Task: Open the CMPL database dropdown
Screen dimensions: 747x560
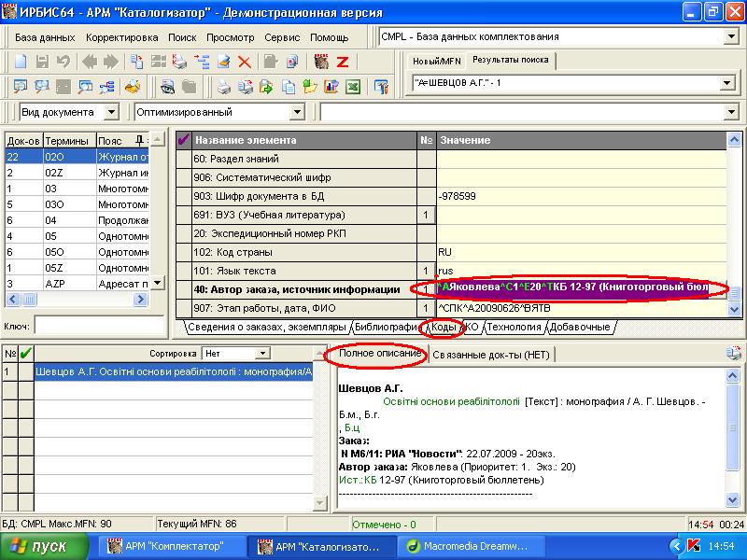Action: 730,36
